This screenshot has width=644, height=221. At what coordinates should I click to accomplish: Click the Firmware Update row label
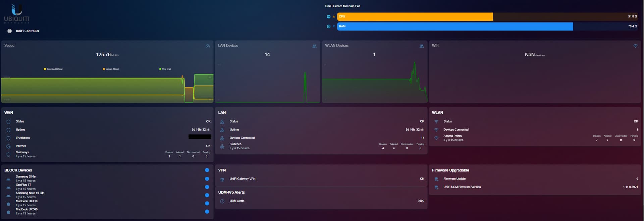tap(454, 179)
